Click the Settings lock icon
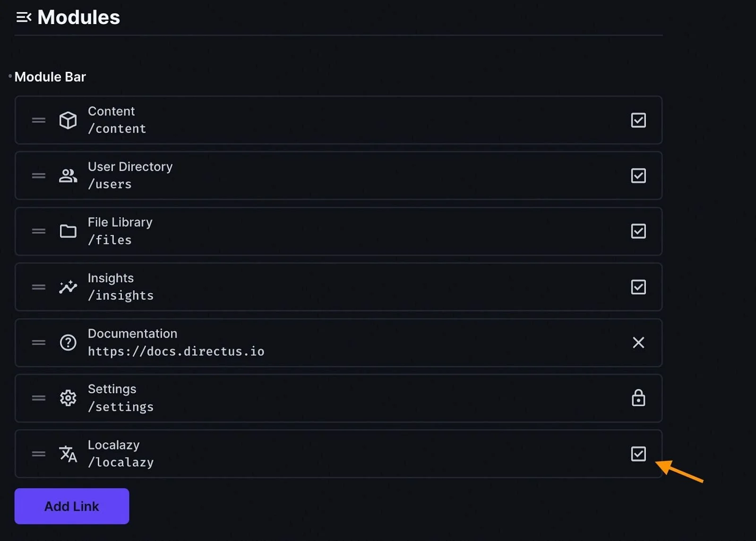This screenshot has width=756, height=541. (638, 398)
